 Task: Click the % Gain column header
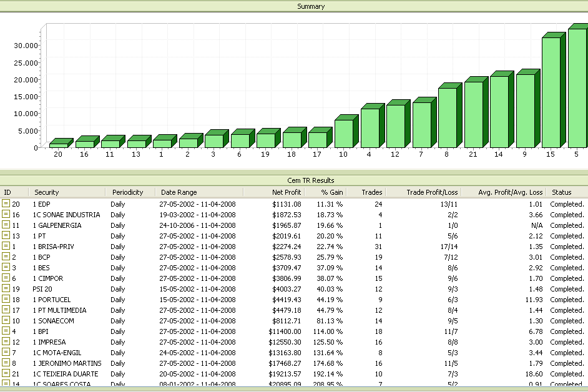click(326, 192)
